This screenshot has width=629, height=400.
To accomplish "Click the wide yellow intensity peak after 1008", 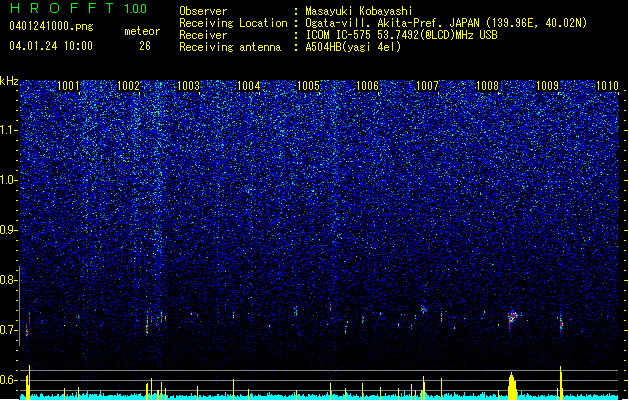I will [511, 386].
